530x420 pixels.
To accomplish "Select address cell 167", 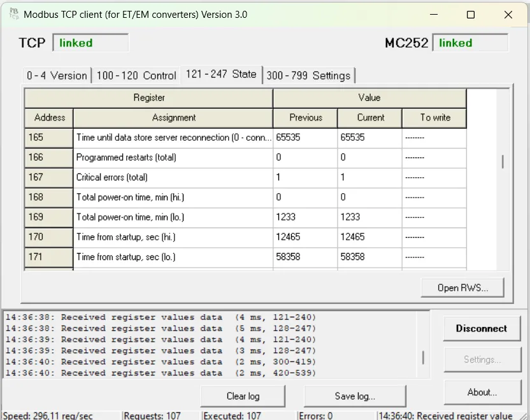I will coord(49,178).
